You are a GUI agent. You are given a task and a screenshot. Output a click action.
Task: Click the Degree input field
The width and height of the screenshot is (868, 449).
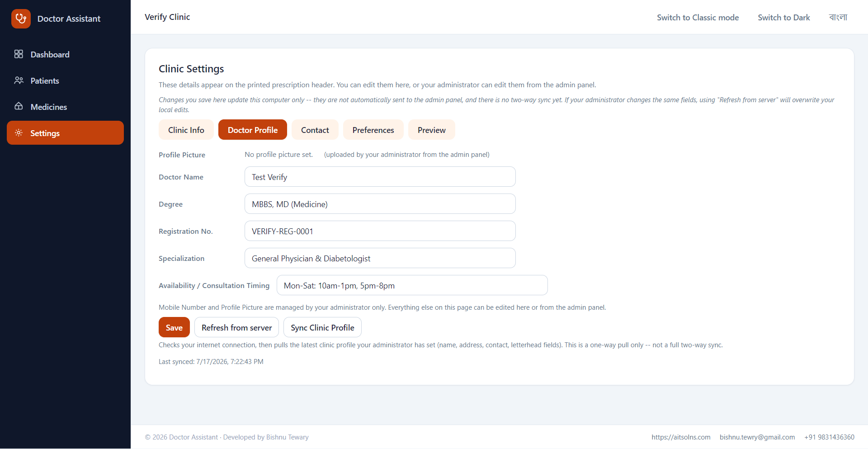coord(380,204)
